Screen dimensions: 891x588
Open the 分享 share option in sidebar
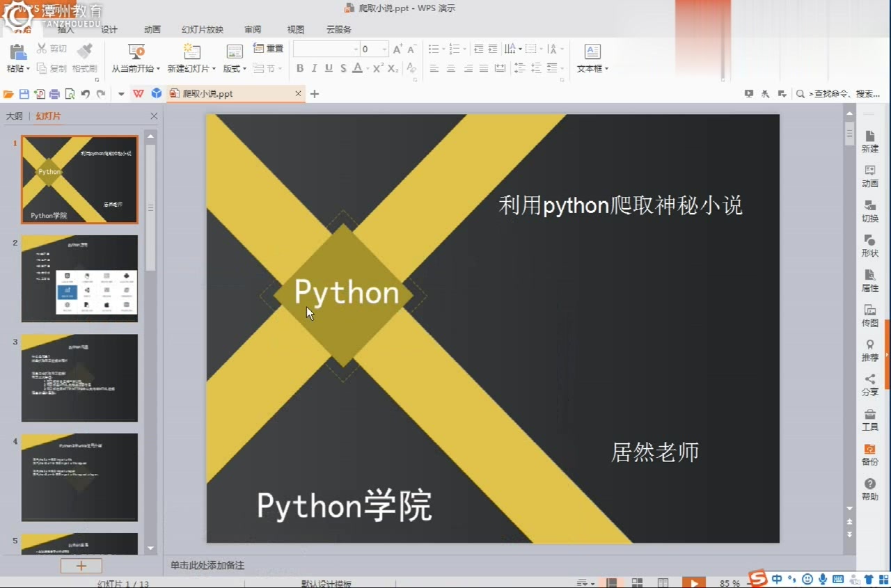click(870, 385)
